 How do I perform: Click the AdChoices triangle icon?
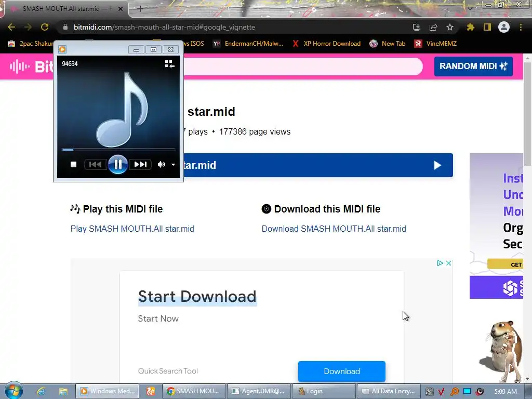coord(440,263)
